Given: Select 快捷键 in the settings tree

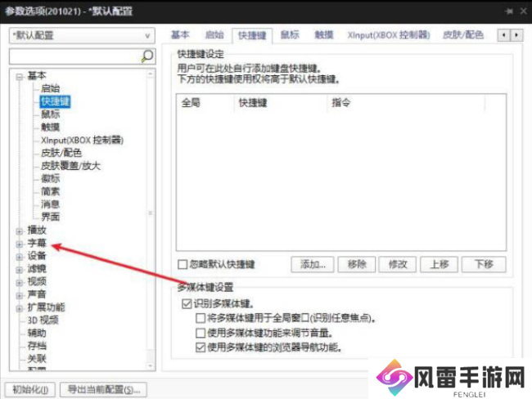Looking at the screenshot, I should coord(55,101).
